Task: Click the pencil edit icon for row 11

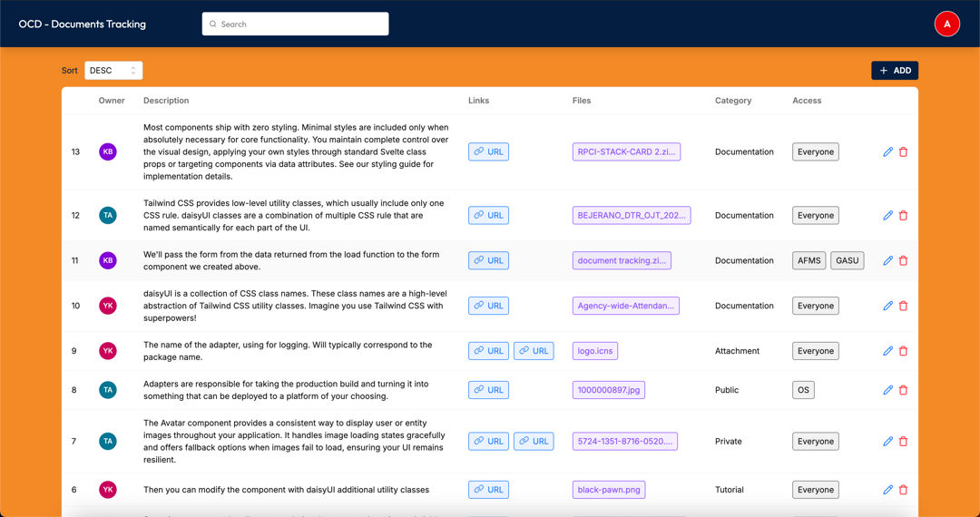Action: [887, 260]
